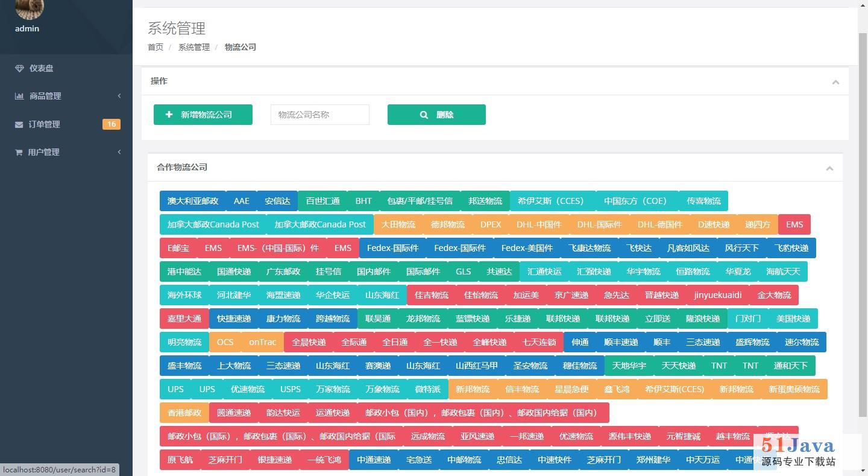The width and height of the screenshot is (868, 476).
Task: Click the 德邦物流 tag
Action: click(448, 224)
